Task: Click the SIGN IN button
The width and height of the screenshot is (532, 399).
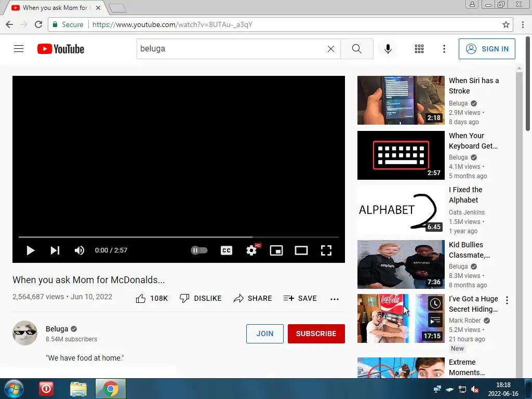Action: (487, 49)
